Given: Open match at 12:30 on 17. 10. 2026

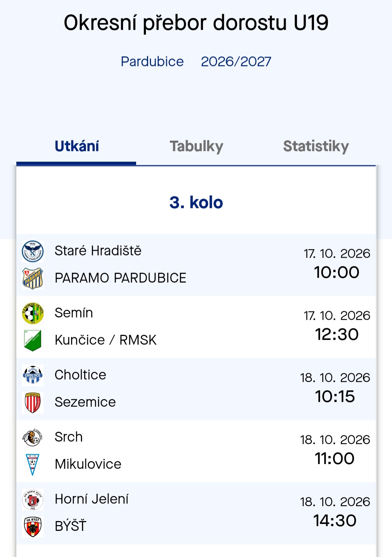Looking at the screenshot, I should 337,335.
